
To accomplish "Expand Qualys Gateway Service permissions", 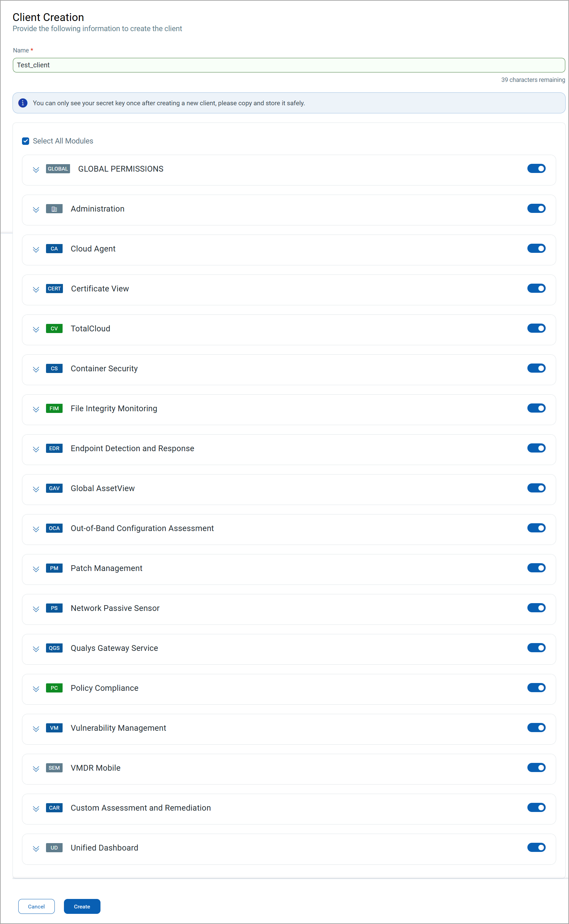I will coord(36,648).
